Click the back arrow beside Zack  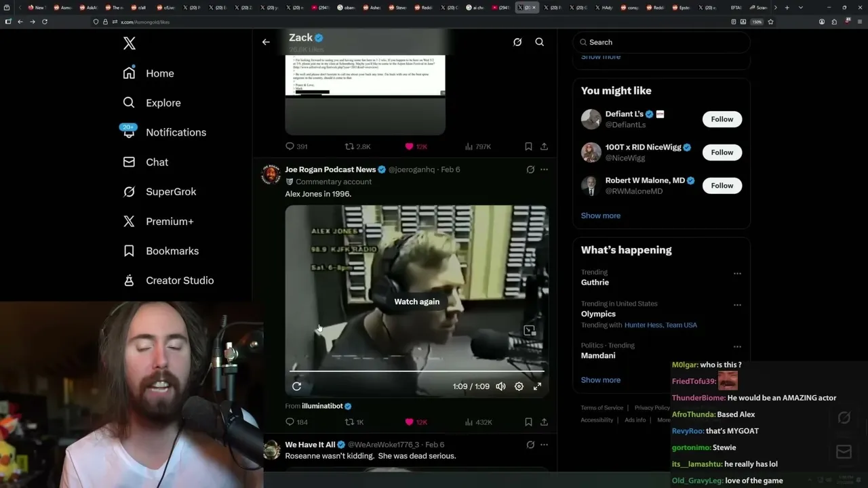pyautogui.click(x=266, y=42)
